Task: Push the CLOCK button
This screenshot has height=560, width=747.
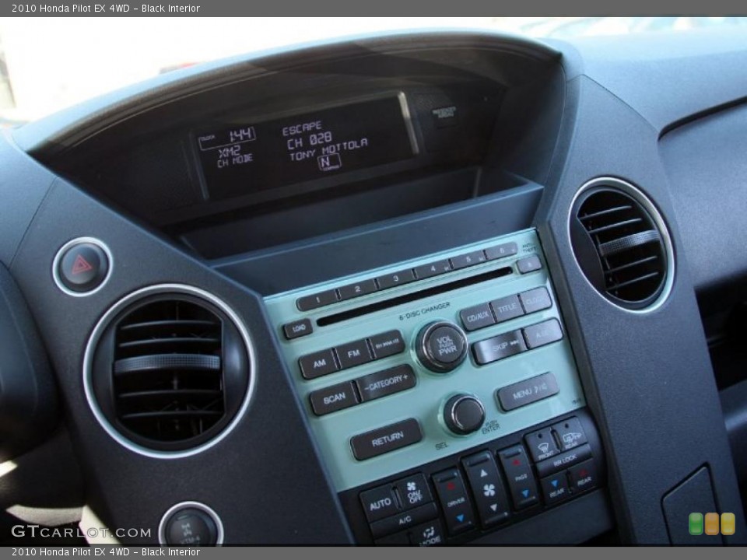Action: coord(535,300)
